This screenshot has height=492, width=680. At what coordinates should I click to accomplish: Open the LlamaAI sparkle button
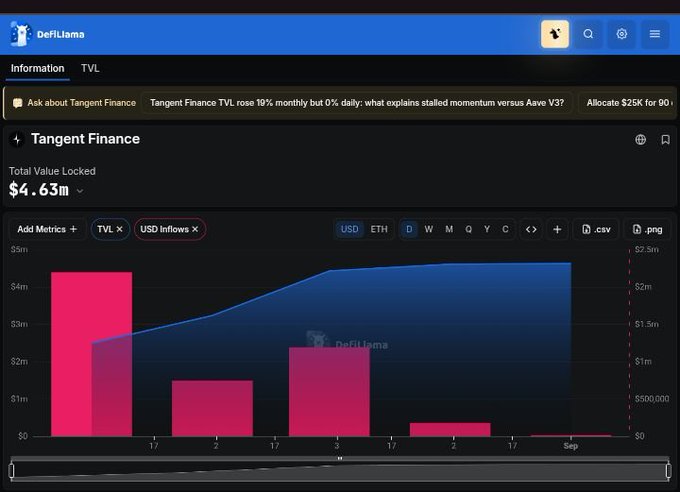555,34
